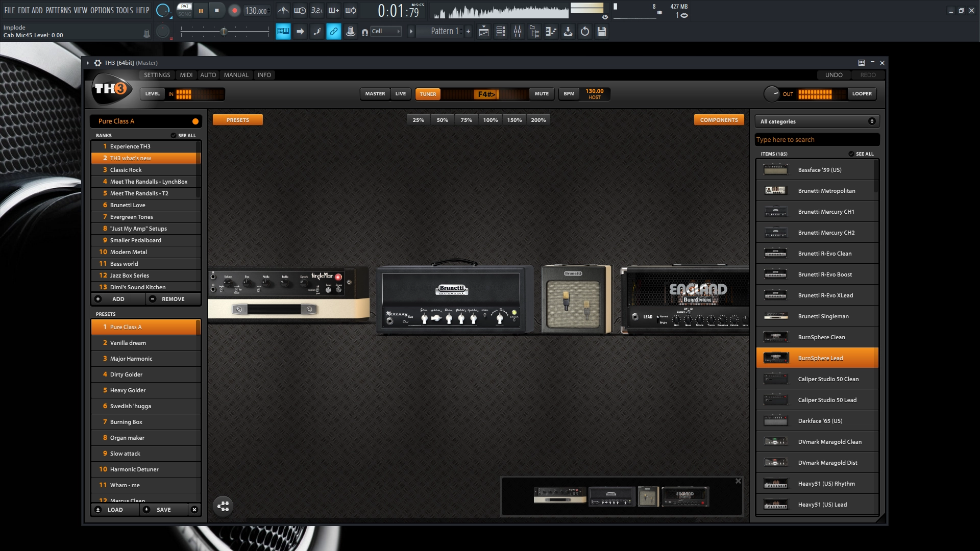This screenshot has width=980, height=551.
Task: Toggle PAT/SONG mode switch
Action: [x=184, y=10]
